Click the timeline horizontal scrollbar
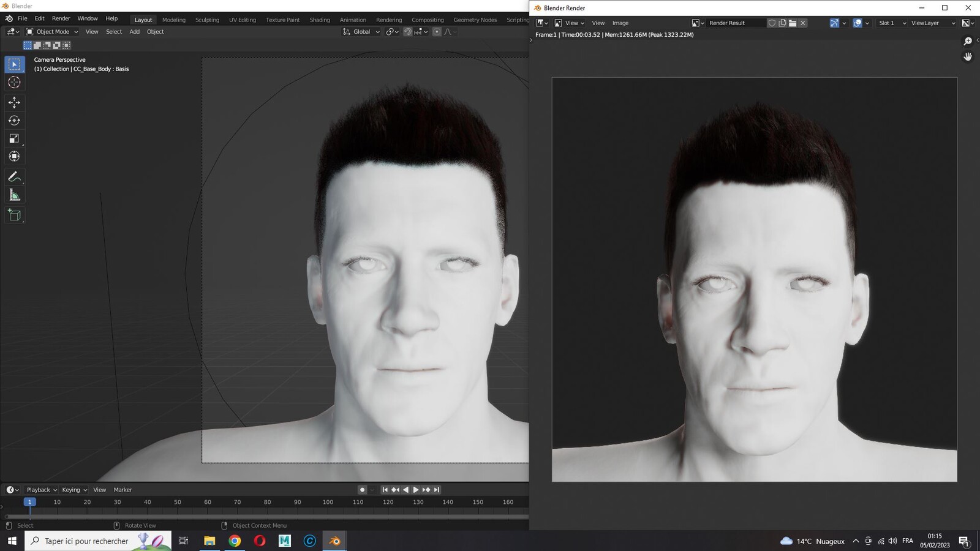Screen dimensions: 980x551 click(x=266, y=517)
